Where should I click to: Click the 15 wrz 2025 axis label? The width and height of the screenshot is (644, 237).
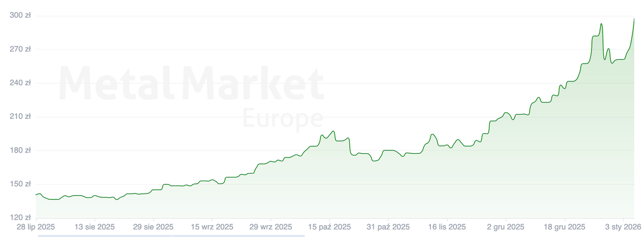click(212, 227)
